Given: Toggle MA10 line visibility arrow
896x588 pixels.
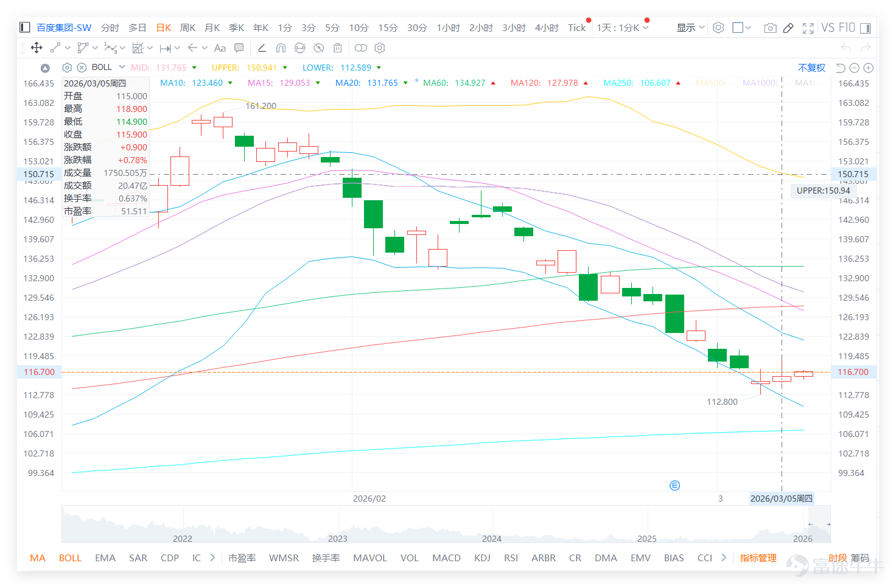Looking at the screenshot, I should coord(230,83).
